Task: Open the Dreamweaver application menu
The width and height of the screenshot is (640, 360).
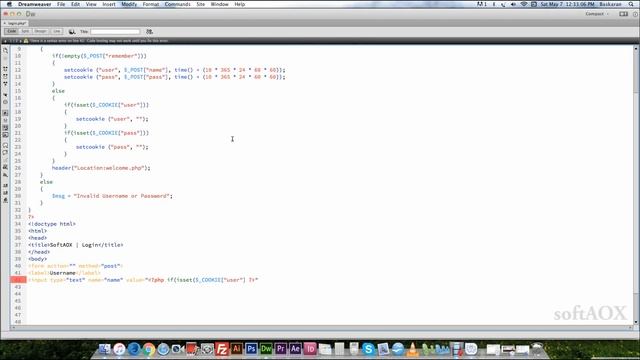Action: 35,4
